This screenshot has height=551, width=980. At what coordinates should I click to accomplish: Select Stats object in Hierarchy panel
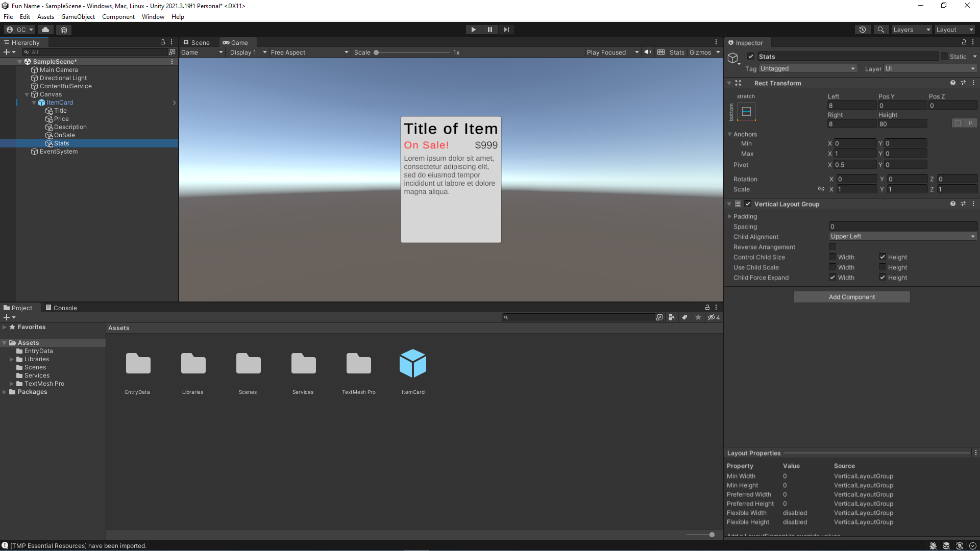tap(61, 143)
